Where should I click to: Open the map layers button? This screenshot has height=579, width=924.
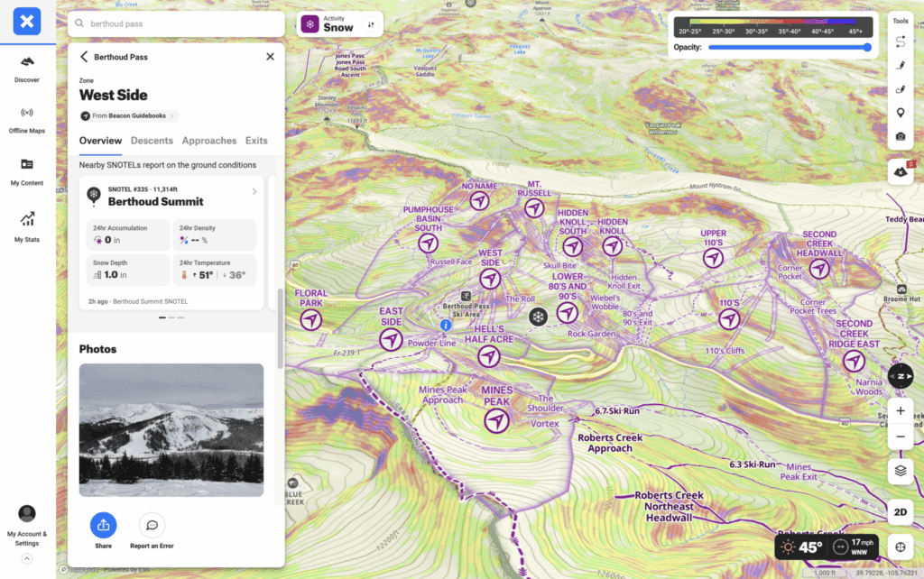pyautogui.click(x=900, y=470)
